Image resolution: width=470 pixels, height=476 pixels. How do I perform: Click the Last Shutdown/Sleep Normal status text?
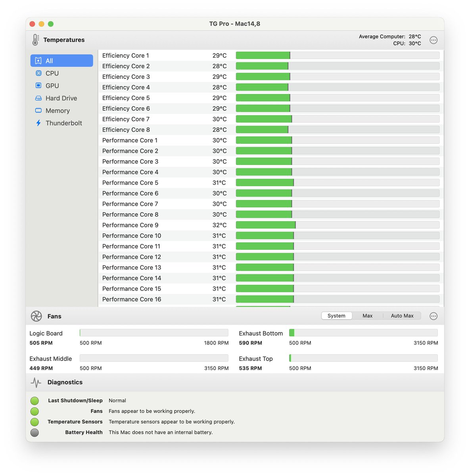117,401
